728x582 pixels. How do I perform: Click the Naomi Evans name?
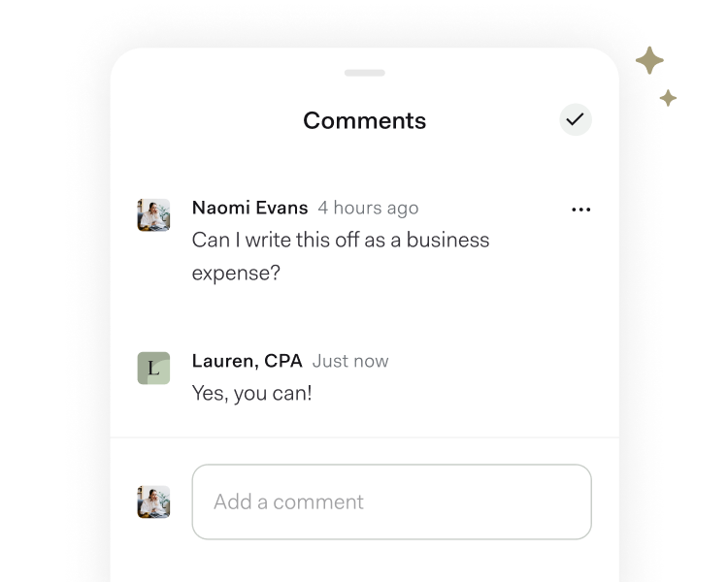(249, 208)
